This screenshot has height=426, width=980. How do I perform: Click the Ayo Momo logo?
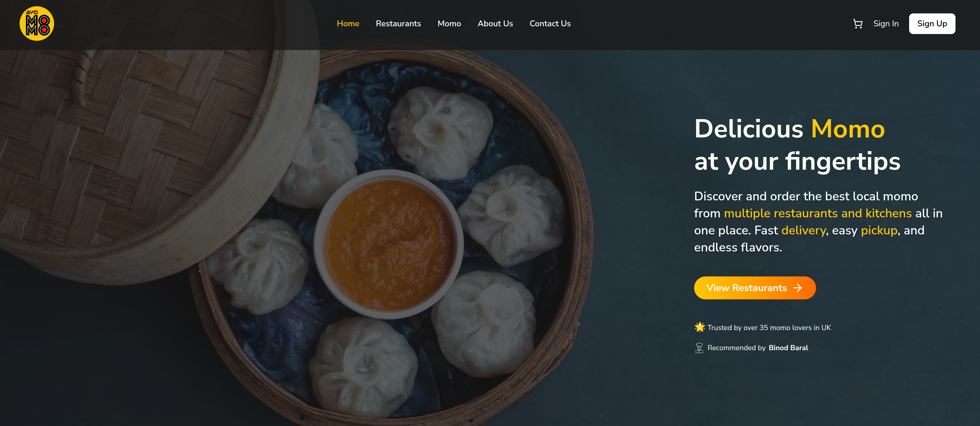tap(37, 24)
